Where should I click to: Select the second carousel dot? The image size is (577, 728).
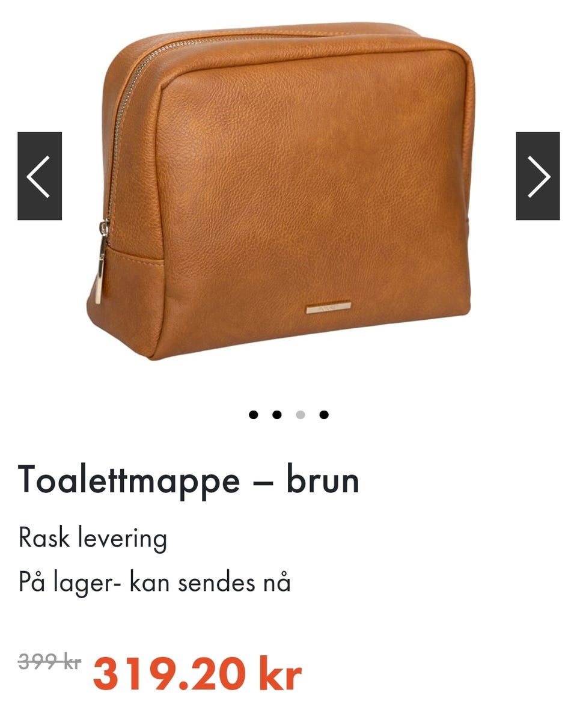277,415
